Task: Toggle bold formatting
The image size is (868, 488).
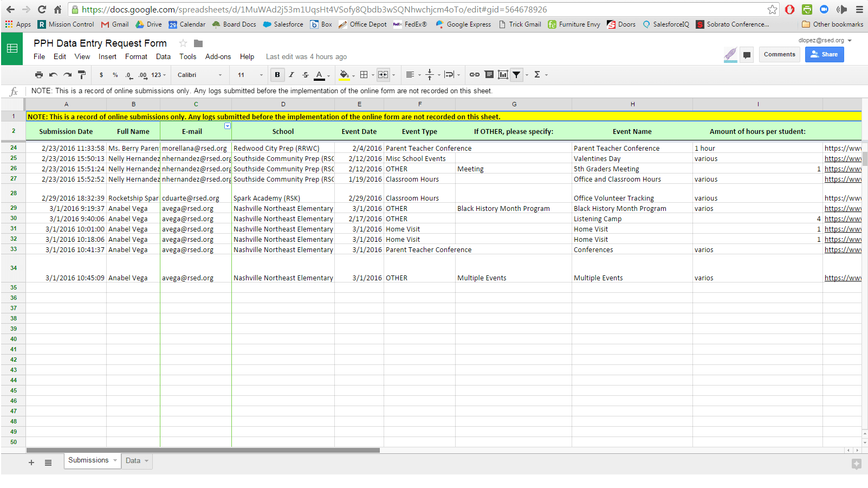Action: tap(277, 74)
